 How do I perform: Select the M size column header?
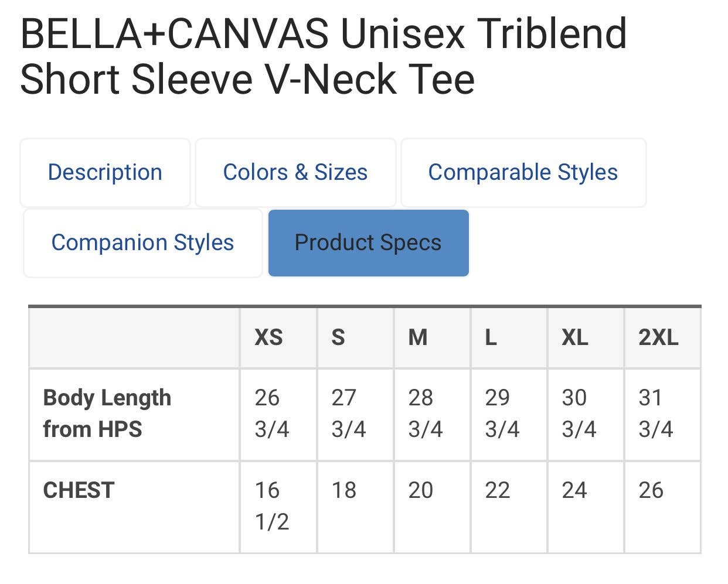pos(417,337)
